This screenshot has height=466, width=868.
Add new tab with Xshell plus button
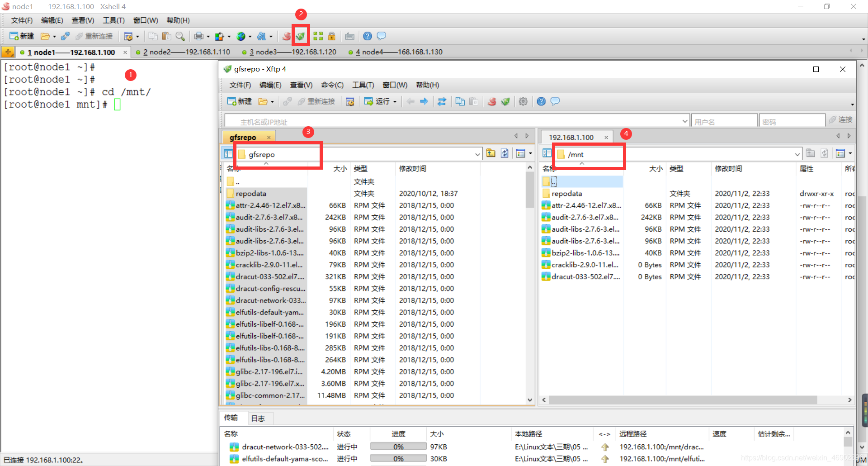[x=8, y=52]
